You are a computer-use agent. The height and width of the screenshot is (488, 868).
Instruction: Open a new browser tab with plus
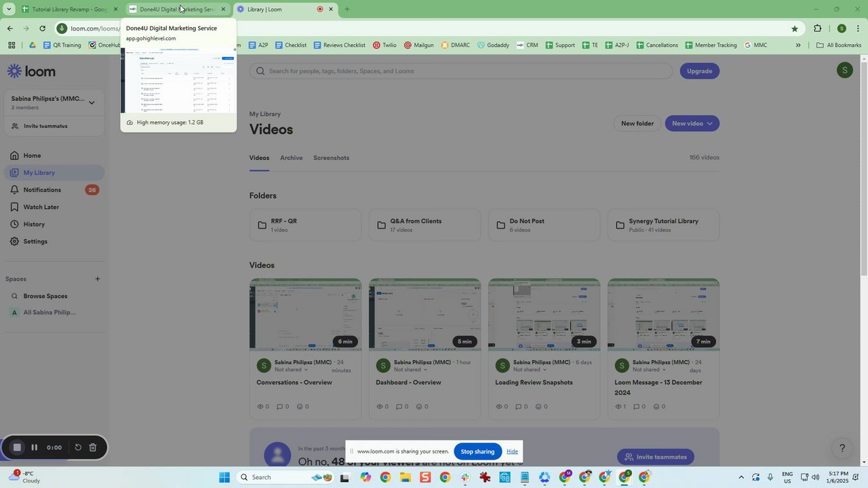click(x=347, y=9)
